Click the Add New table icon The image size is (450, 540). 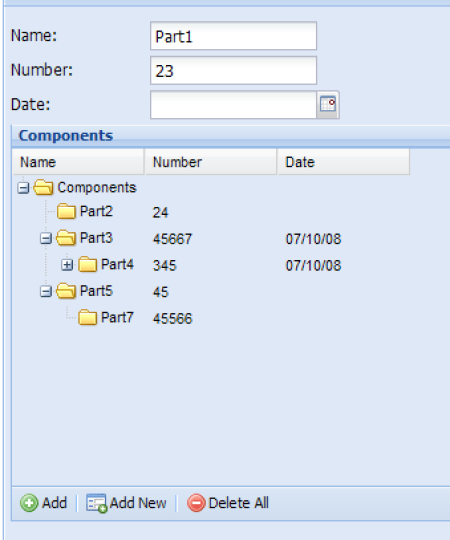point(96,503)
